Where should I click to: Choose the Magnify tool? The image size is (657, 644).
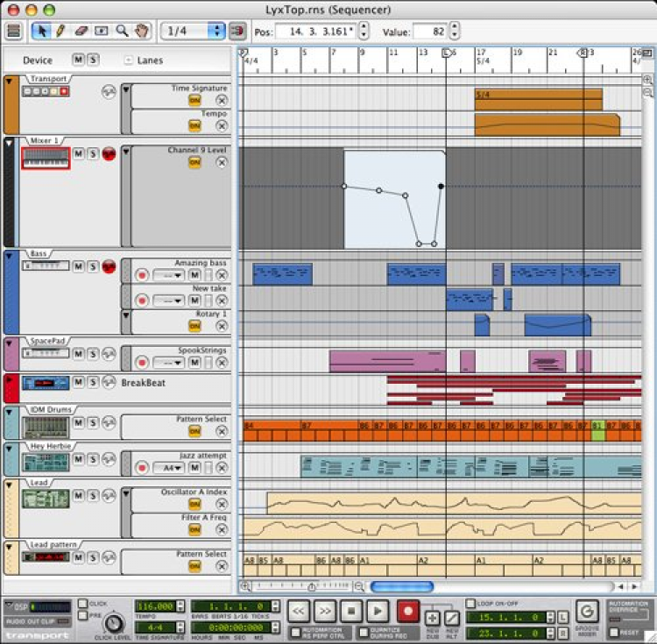[122, 31]
